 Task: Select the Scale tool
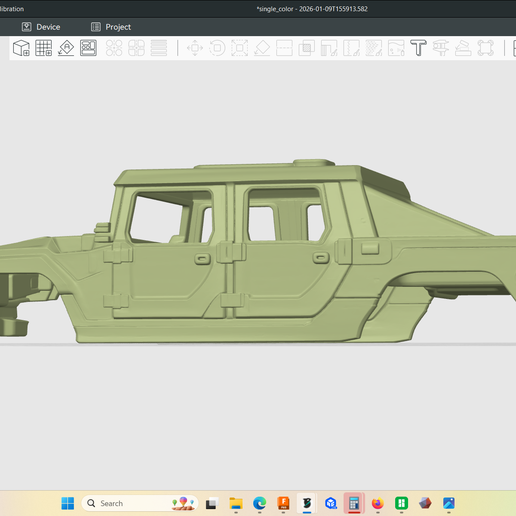(x=240, y=48)
